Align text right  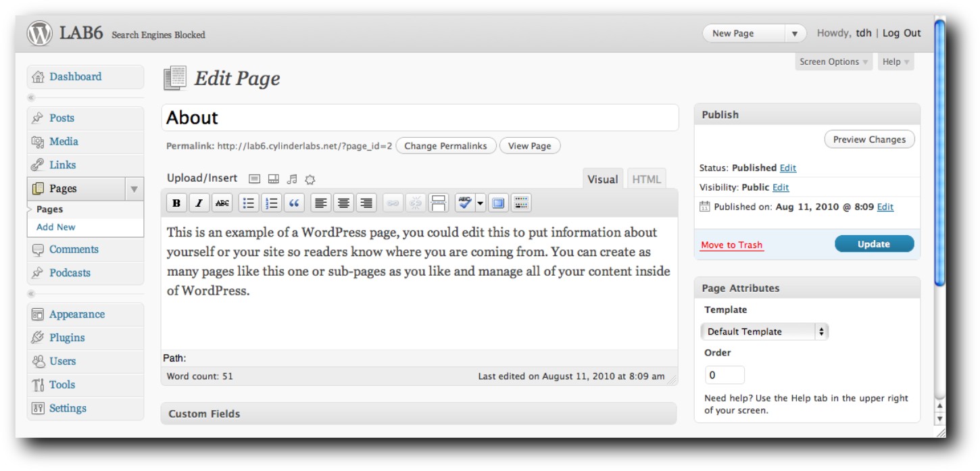pos(366,203)
